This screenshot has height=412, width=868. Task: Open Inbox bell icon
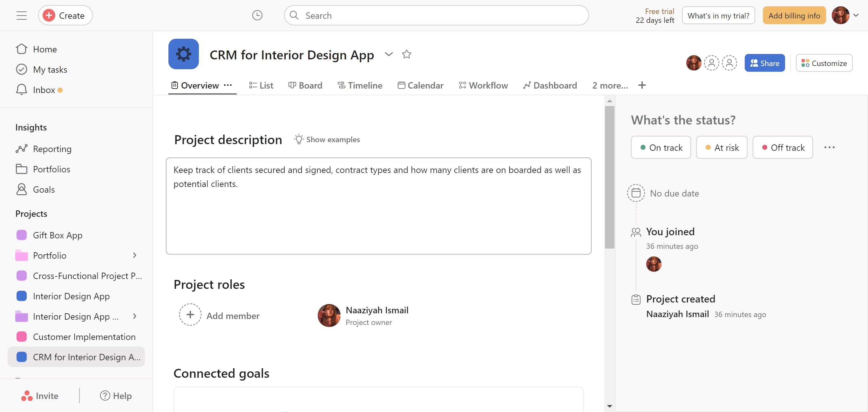(22, 90)
